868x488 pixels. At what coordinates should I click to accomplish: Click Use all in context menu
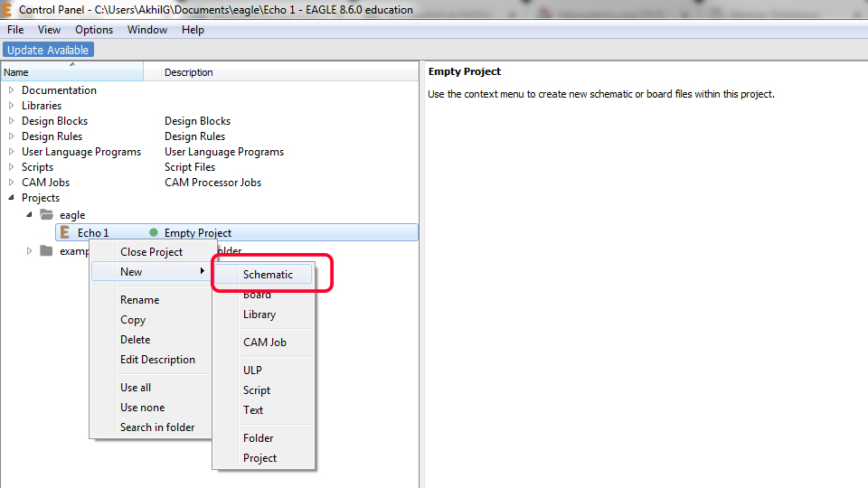click(x=151, y=388)
